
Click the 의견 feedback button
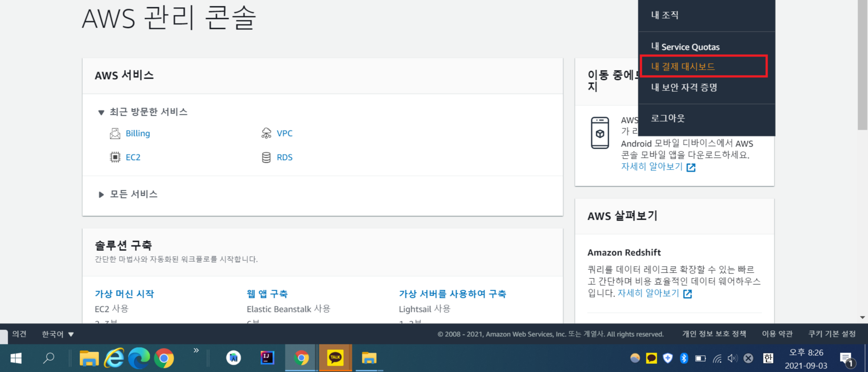19,334
